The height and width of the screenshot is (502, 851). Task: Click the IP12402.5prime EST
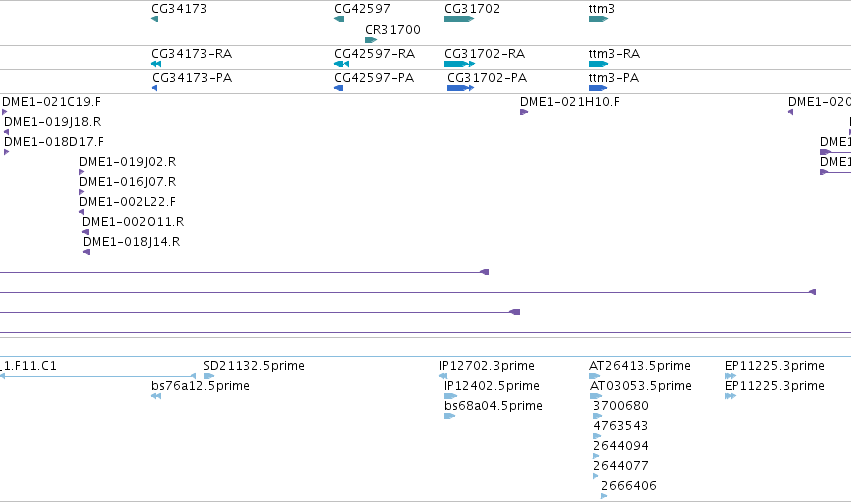point(450,396)
